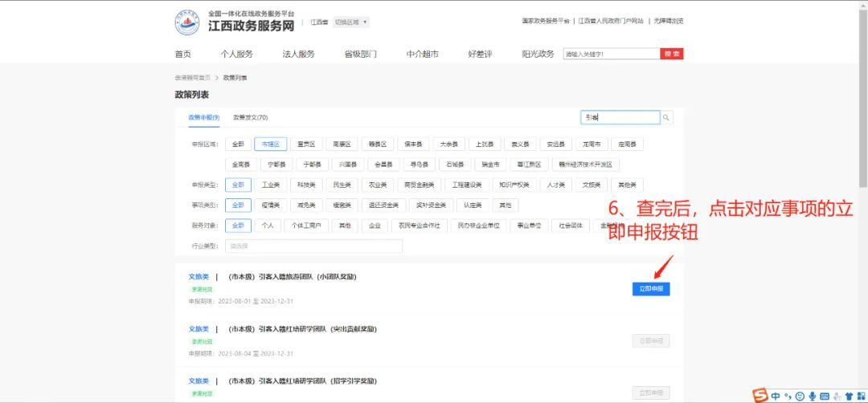Open the 法人服务 navigation item

(298, 54)
